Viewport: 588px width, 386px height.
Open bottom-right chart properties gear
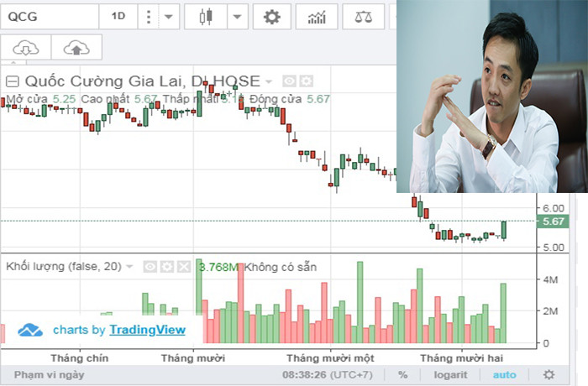pos(549,375)
